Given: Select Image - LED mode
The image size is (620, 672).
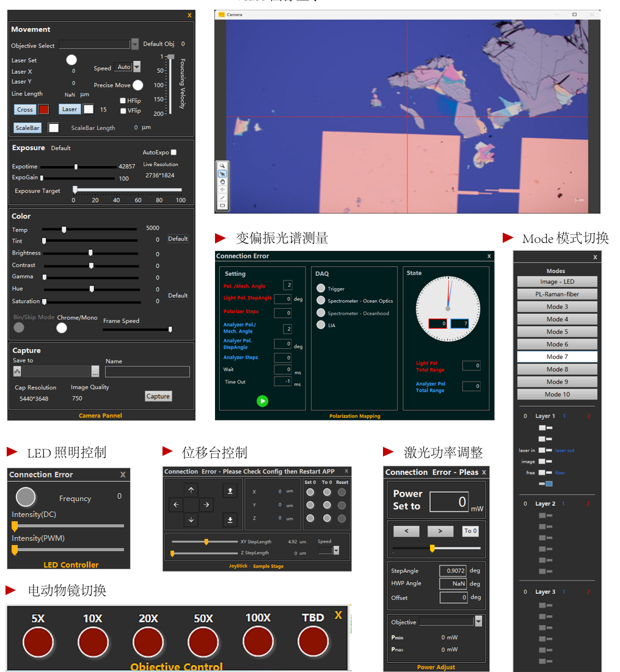Looking at the screenshot, I should (556, 281).
